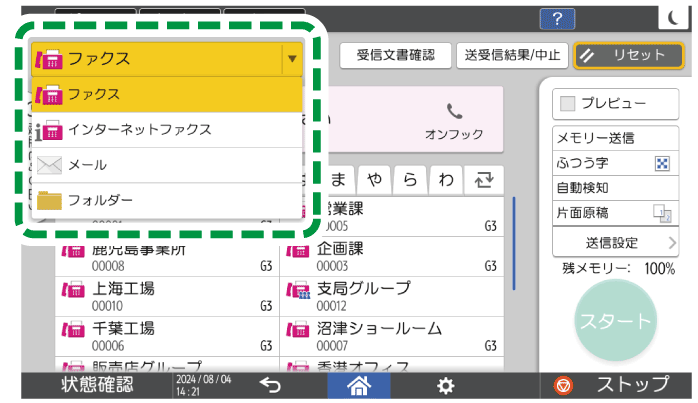
Task: Click the 残メモリー 100% indicator
Action: tap(618, 269)
